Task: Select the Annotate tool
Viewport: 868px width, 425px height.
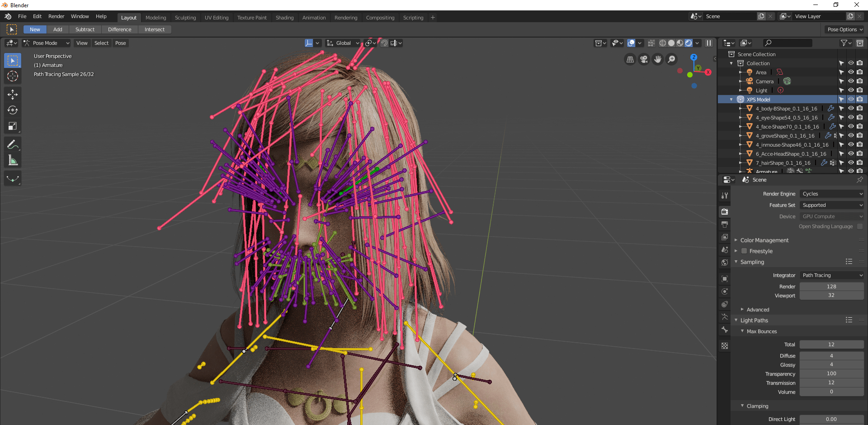Action: tap(12, 144)
